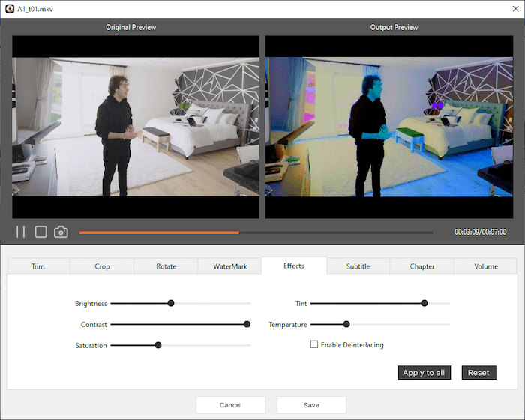The image size is (525, 420).
Task: Take a snapshot with the camera icon
Action: (x=61, y=232)
